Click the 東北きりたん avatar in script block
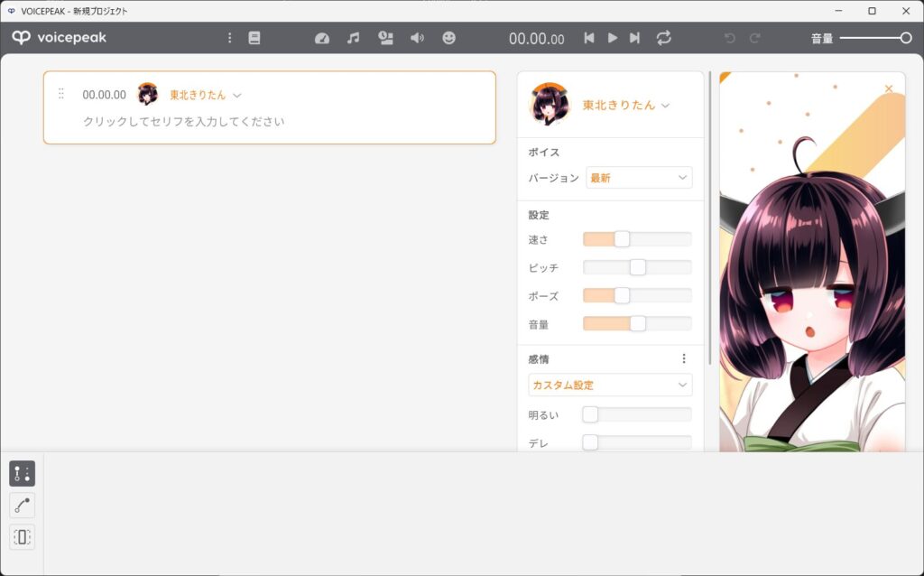Image resolution: width=924 pixels, height=576 pixels. coord(147,94)
